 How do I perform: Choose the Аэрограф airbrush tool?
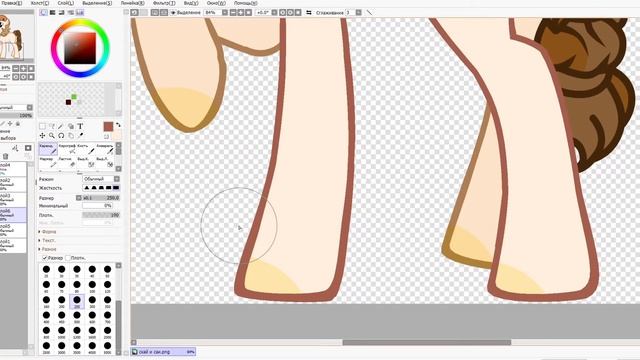pos(67,149)
